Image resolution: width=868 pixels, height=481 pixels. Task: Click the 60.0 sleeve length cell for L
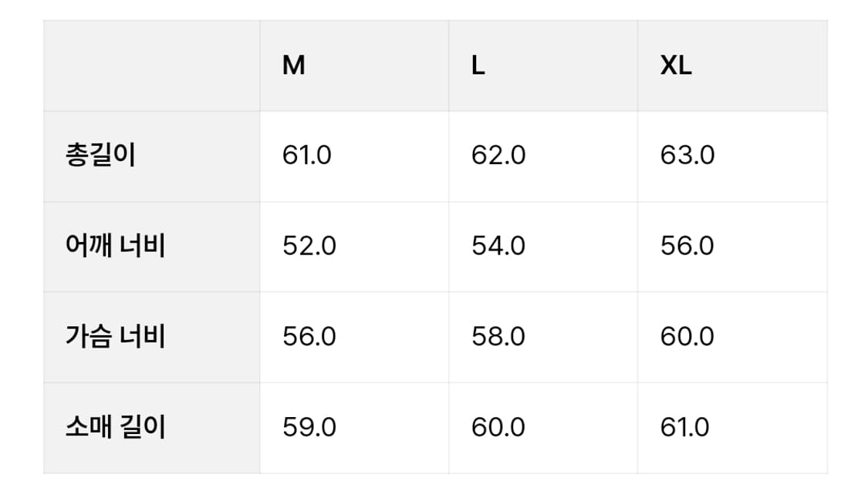pos(543,428)
